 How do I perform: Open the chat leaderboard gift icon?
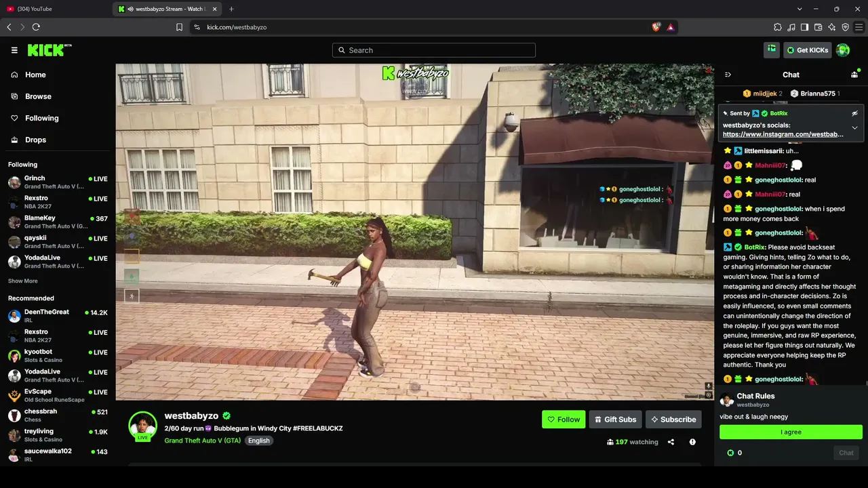854,75
